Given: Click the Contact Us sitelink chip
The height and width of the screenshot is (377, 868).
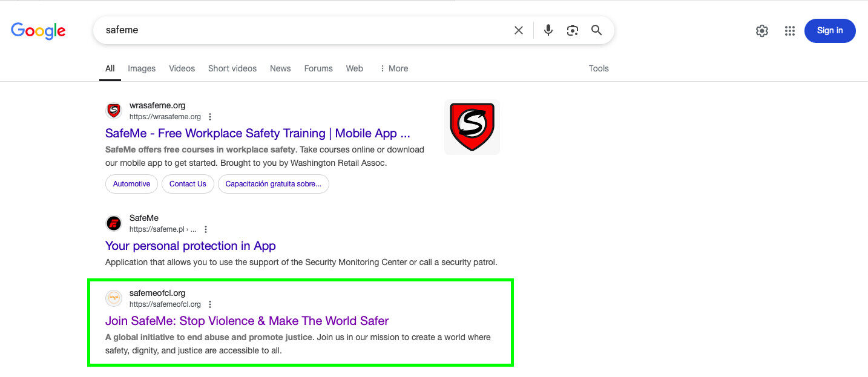Looking at the screenshot, I should click(188, 184).
